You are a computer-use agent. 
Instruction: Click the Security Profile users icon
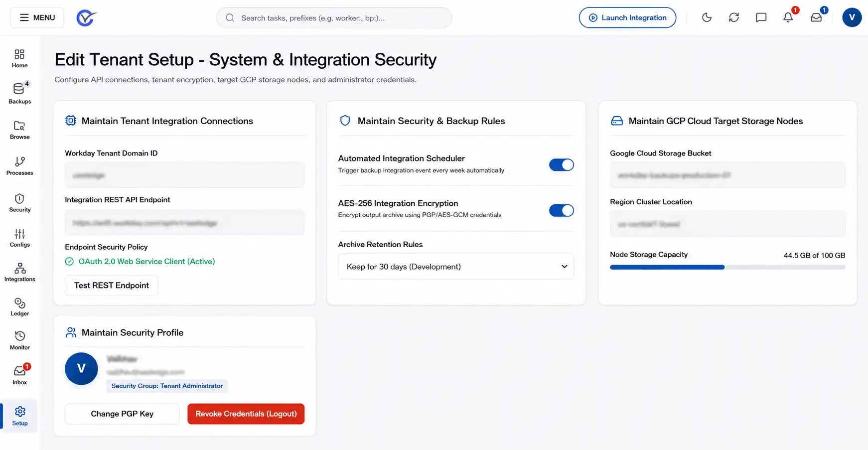[x=71, y=332]
